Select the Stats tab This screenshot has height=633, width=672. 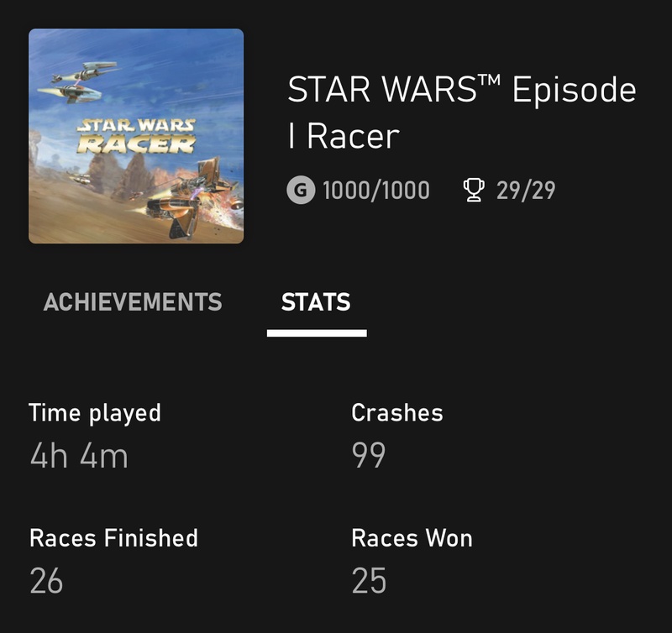(x=316, y=302)
